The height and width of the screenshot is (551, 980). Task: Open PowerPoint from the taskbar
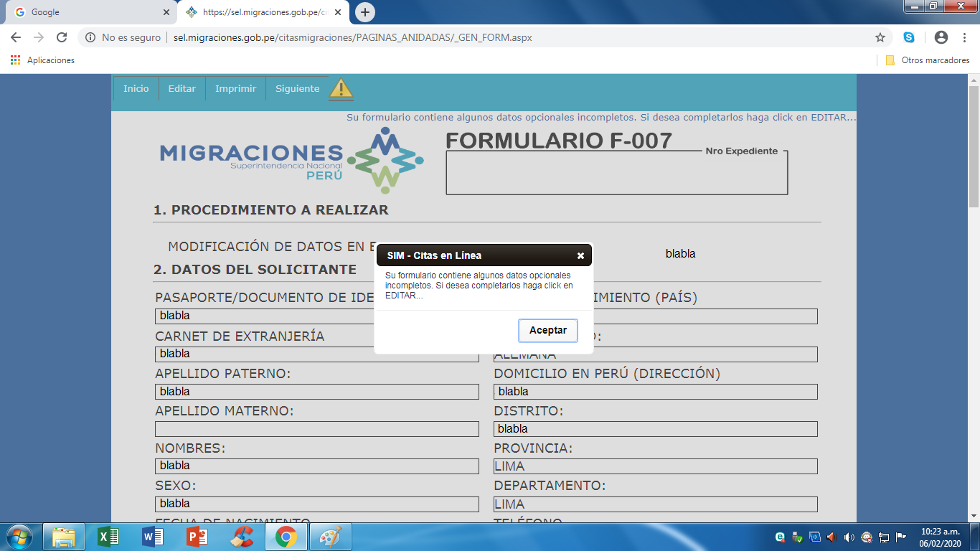point(197,537)
